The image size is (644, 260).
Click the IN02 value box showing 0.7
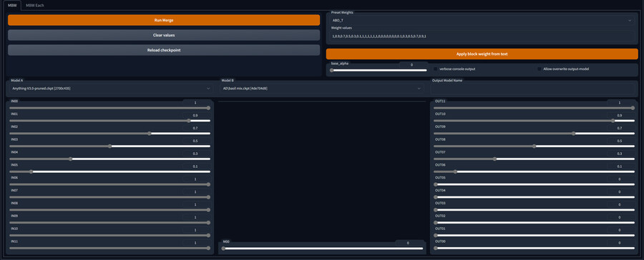click(x=195, y=128)
